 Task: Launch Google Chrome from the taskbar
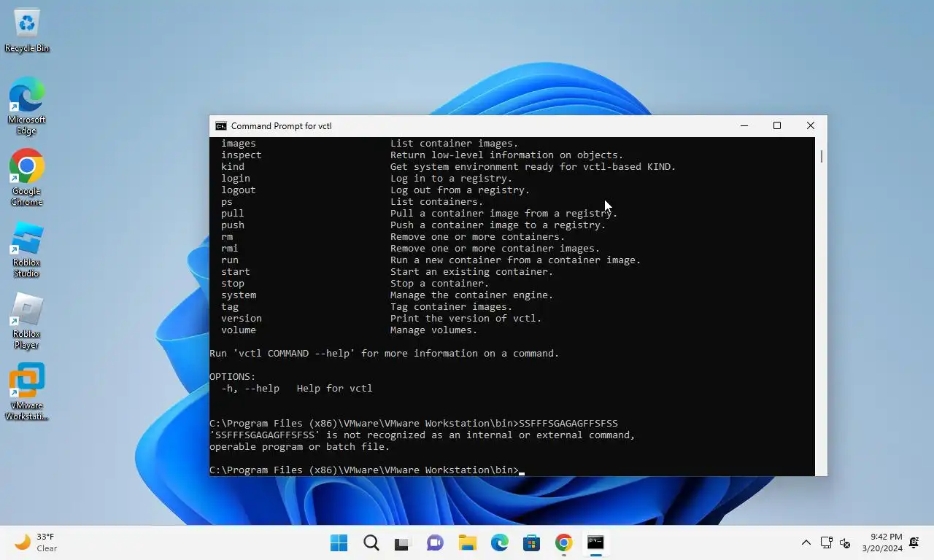coord(563,542)
